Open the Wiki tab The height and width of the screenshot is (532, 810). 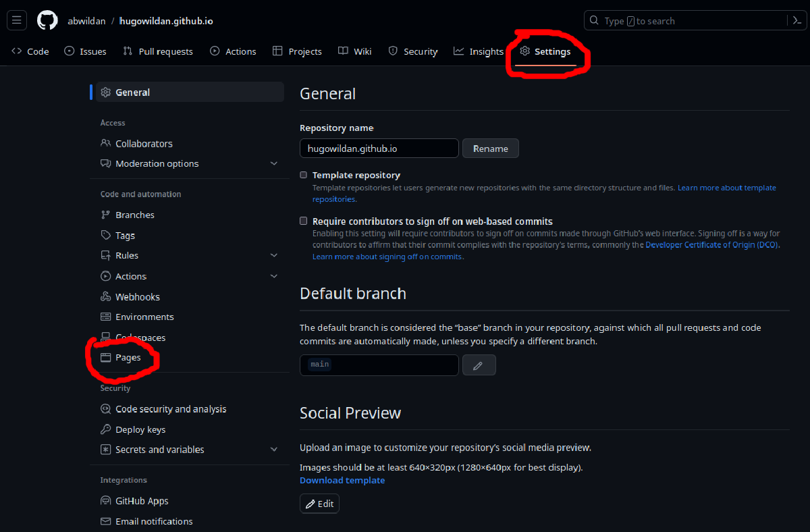pyautogui.click(x=355, y=51)
